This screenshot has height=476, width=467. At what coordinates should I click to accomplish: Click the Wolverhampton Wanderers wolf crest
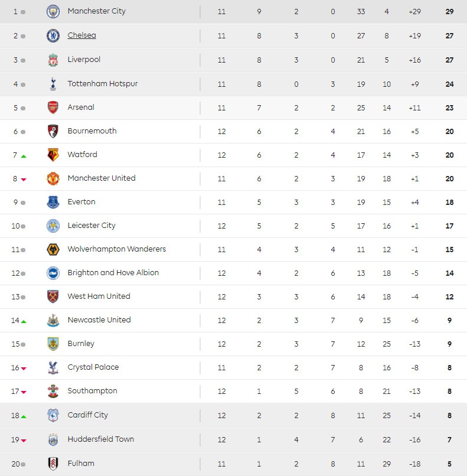pos(53,249)
